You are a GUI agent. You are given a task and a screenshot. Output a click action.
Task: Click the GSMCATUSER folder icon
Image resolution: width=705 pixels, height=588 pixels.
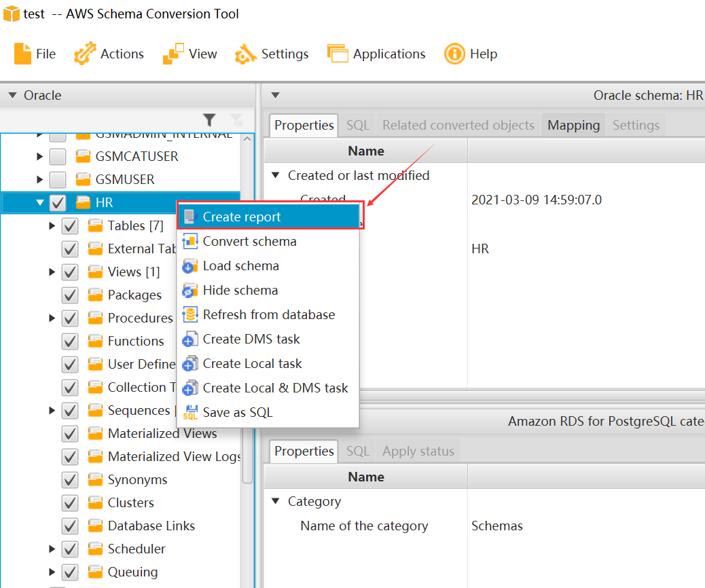[83, 156]
